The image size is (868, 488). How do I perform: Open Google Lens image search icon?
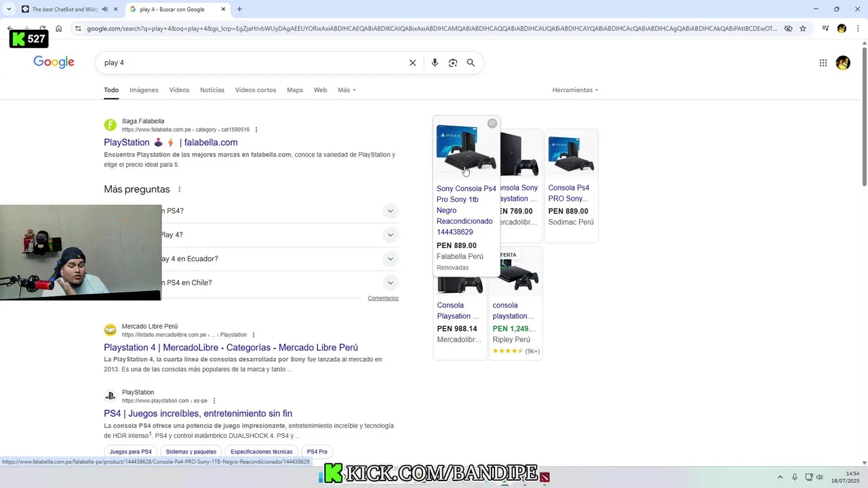point(453,62)
